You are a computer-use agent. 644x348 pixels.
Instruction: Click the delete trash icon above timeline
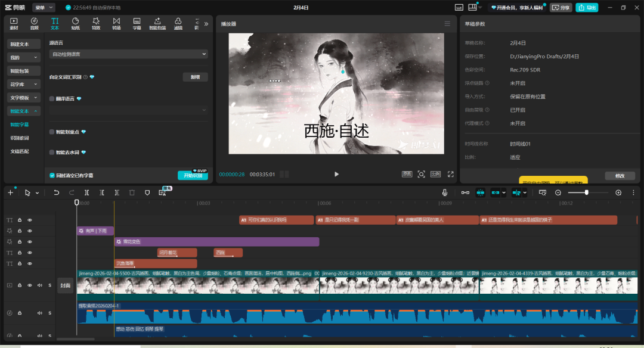click(132, 192)
